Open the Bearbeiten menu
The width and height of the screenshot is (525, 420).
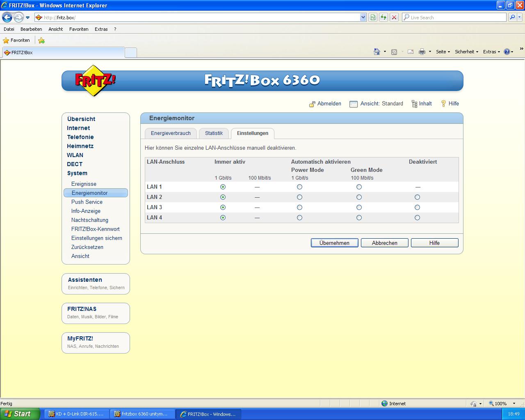(31, 29)
